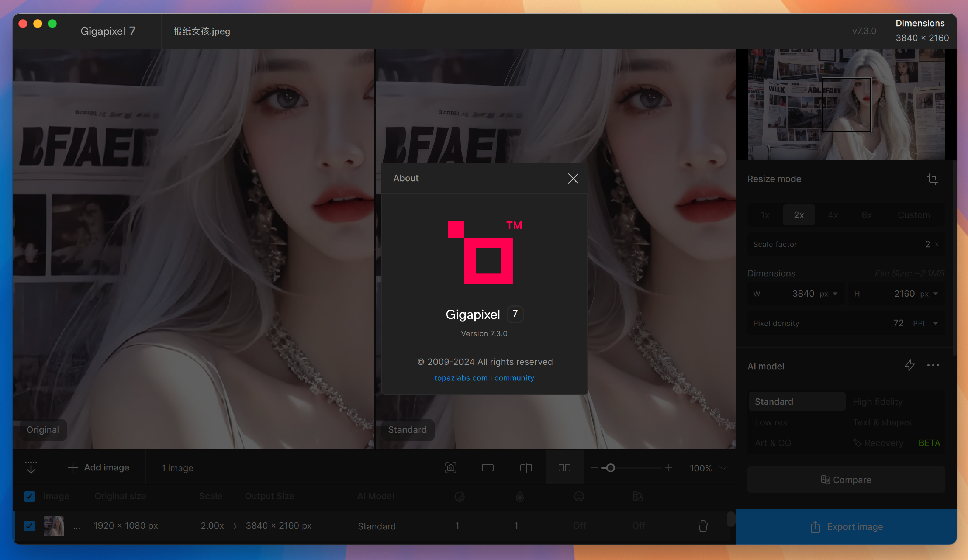Click the image thumbnail in file list
Image resolution: width=968 pixels, height=560 pixels.
point(53,525)
